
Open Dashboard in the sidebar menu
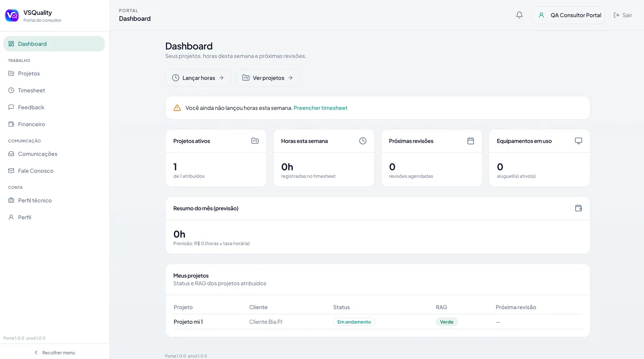point(54,44)
